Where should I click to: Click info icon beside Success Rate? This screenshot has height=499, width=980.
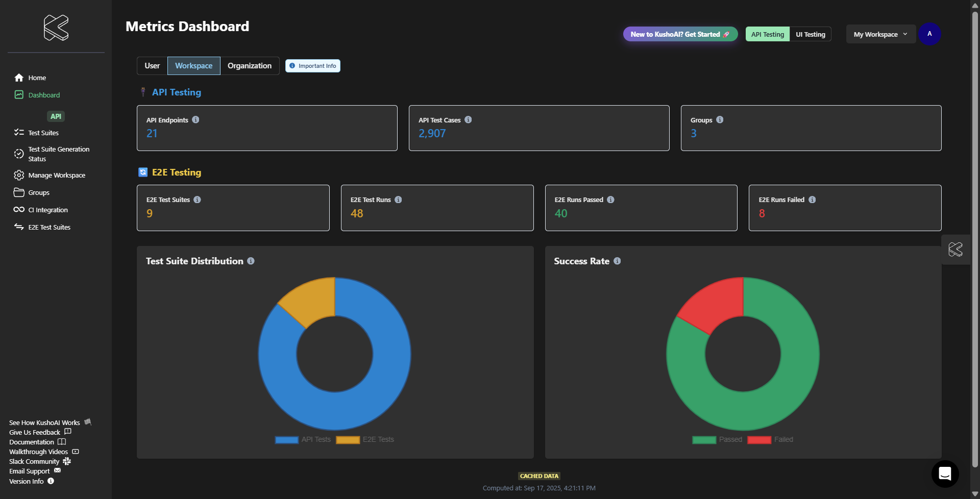coord(617,261)
